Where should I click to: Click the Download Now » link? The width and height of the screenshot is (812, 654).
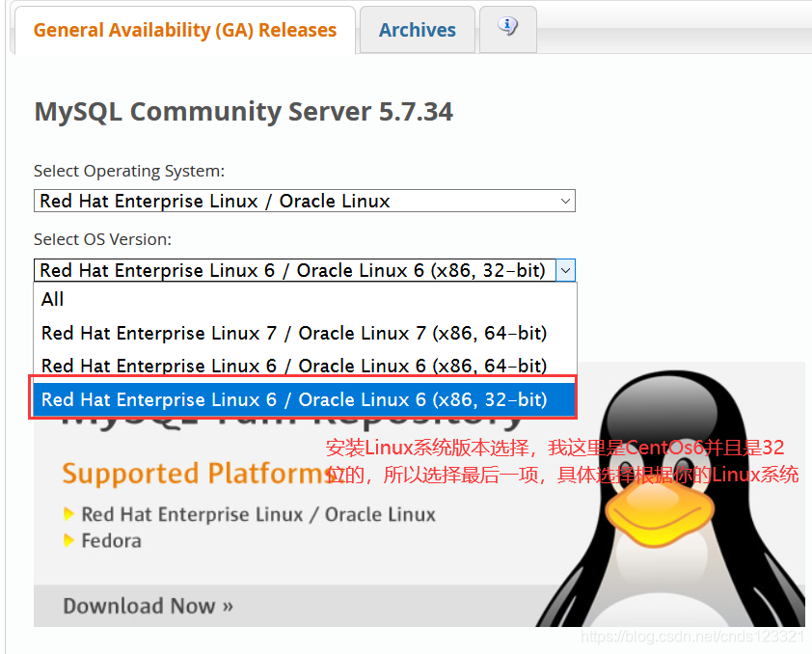(149, 606)
